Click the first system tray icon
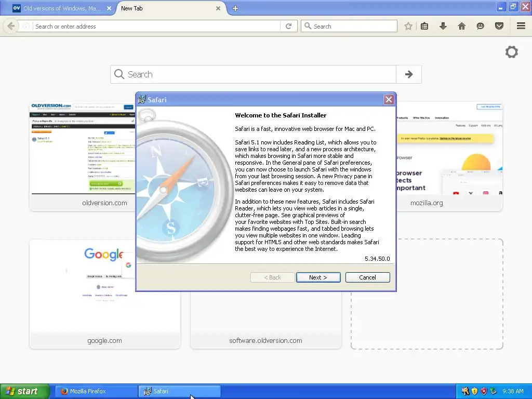Image resolution: width=532 pixels, height=399 pixels. coord(465,391)
